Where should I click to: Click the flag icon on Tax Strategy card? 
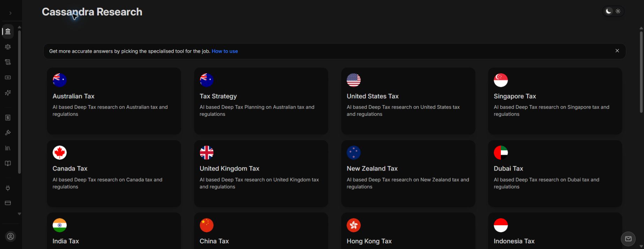point(207,80)
